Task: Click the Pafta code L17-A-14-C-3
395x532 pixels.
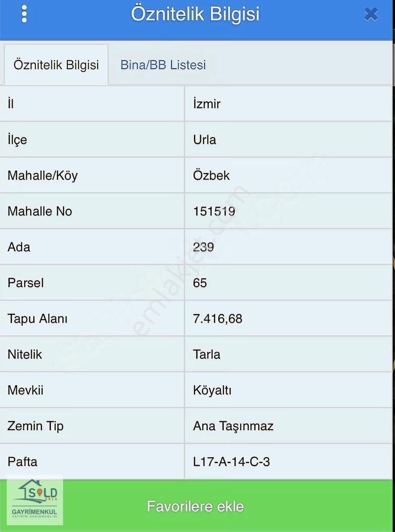Action: tap(232, 462)
